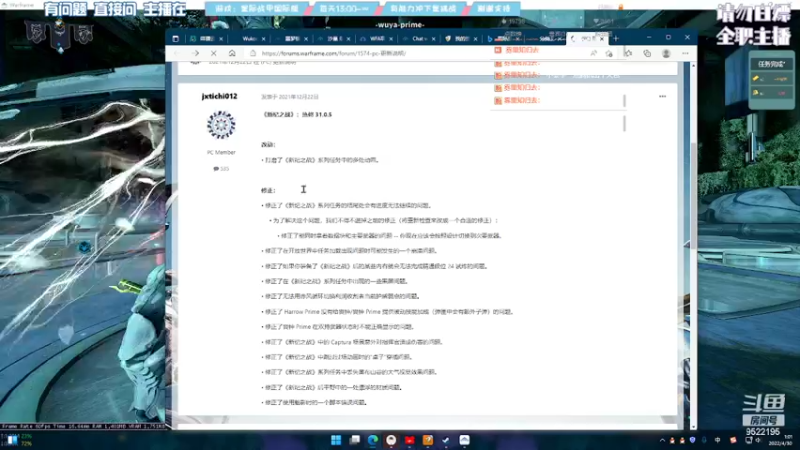Open the Steam-like app on taskbar
The width and height of the screenshot is (800, 450).
point(446,440)
